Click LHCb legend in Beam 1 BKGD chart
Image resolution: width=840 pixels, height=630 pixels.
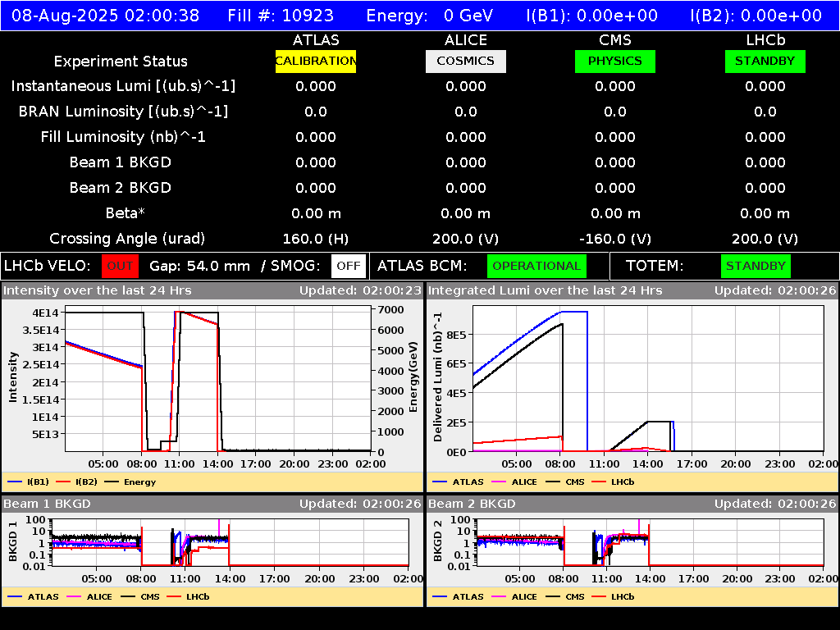point(189,597)
